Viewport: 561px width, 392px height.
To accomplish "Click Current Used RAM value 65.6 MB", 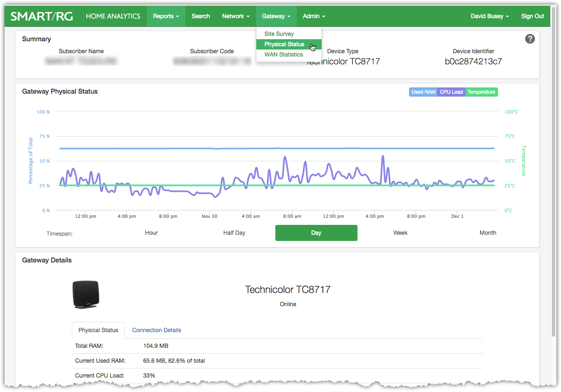I will tap(174, 361).
